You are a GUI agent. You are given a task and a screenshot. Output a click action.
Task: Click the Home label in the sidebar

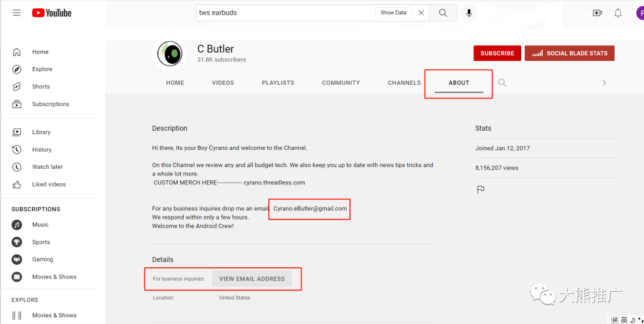point(41,52)
